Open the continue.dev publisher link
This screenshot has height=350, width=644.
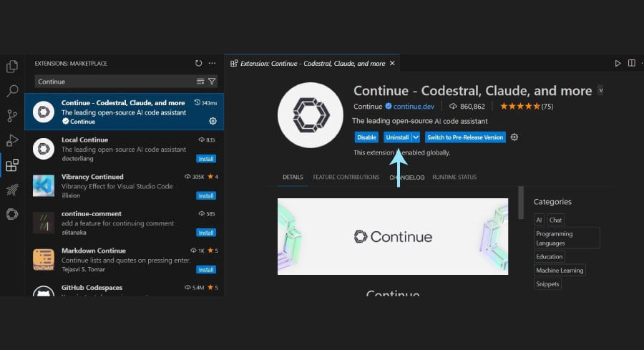(x=414, y=107)
